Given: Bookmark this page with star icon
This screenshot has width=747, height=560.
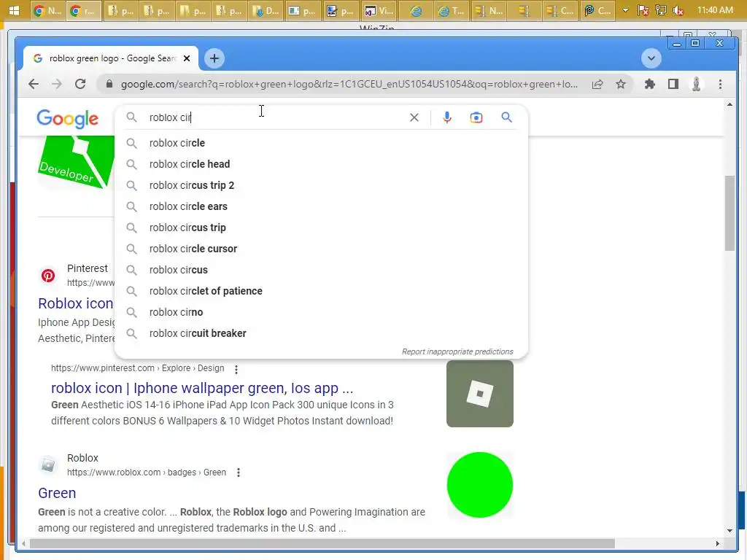Looking at the screenshot, I should point(621,85).
